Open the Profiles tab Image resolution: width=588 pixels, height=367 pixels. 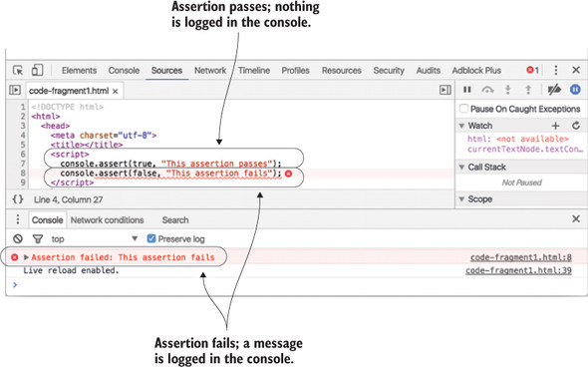296,70
